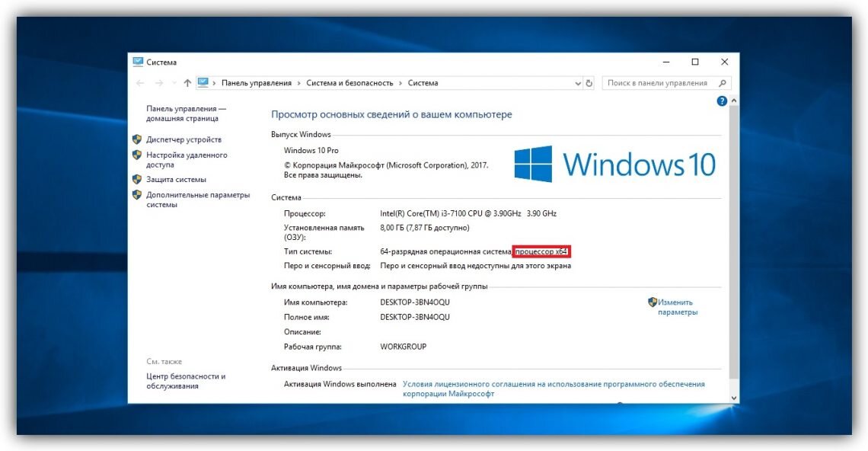Select the Перо и сенсорный ввод недоступны text

(x=476, y=266)
